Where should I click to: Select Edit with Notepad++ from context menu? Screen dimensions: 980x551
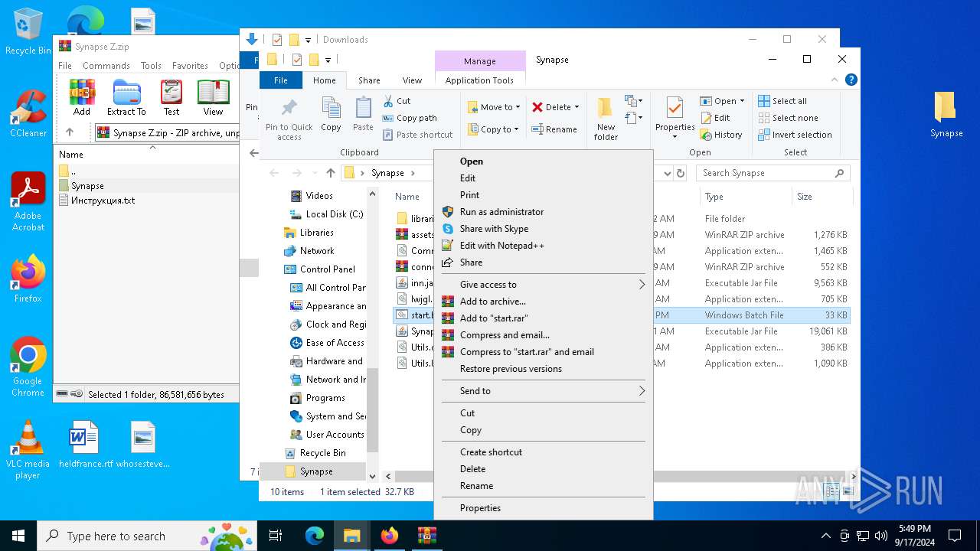(543, 246)
